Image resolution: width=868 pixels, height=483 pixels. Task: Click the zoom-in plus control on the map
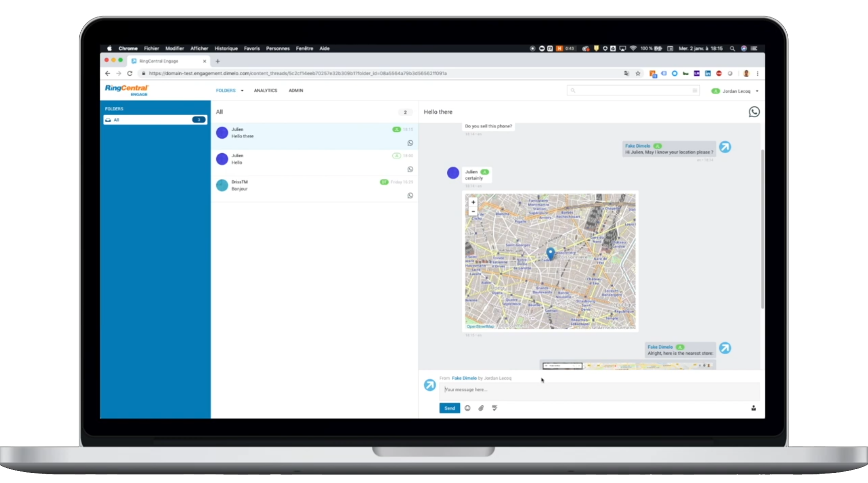[473, 202]
